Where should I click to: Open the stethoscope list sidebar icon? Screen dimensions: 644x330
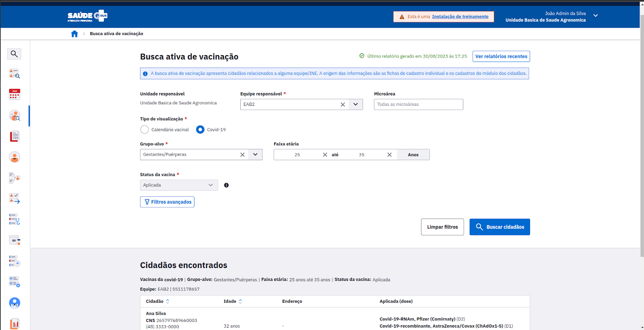[14, 219]
